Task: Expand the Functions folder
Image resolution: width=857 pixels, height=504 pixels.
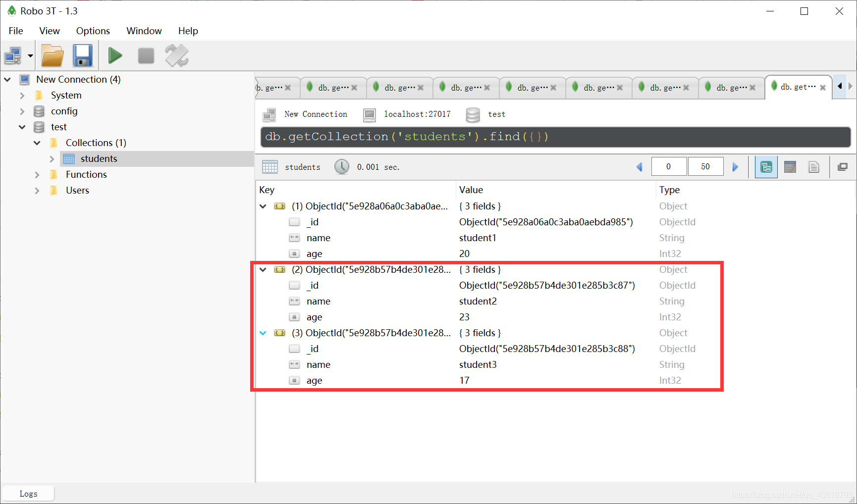Action: tap(37, 174)
